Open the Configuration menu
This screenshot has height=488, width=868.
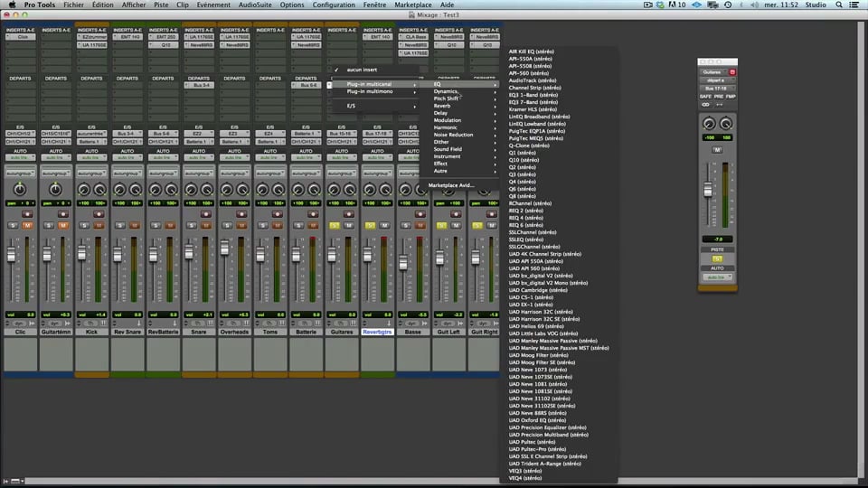pos(334,5)
